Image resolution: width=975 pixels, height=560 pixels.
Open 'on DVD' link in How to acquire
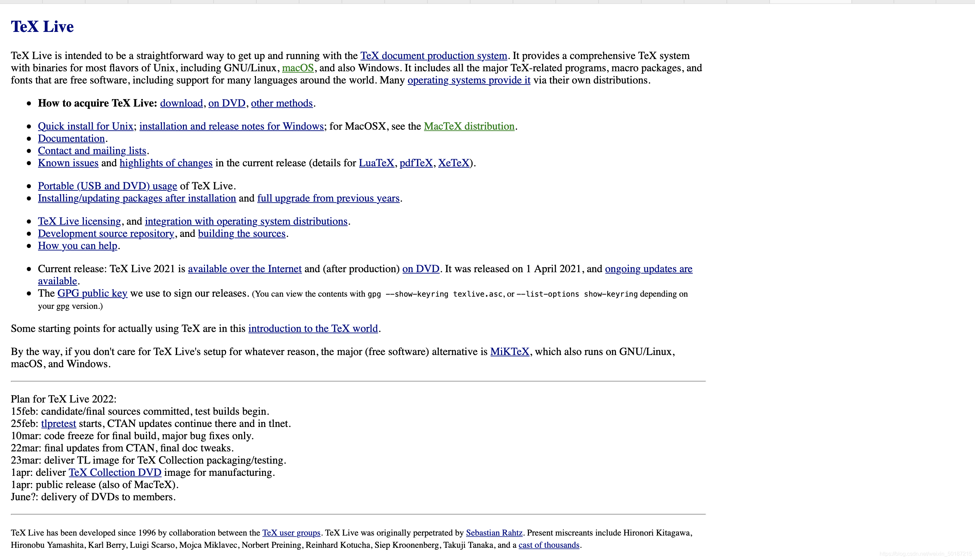click(227, 103)
